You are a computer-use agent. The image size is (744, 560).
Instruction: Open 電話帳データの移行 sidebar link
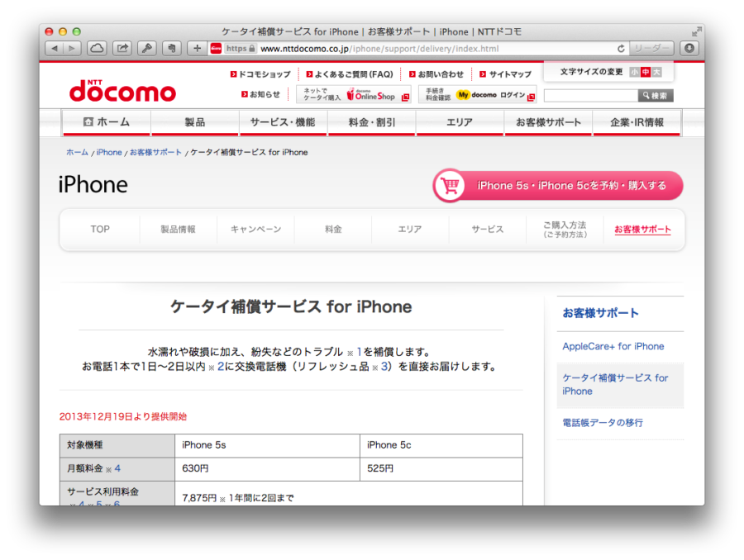click(x=603, y=423)
